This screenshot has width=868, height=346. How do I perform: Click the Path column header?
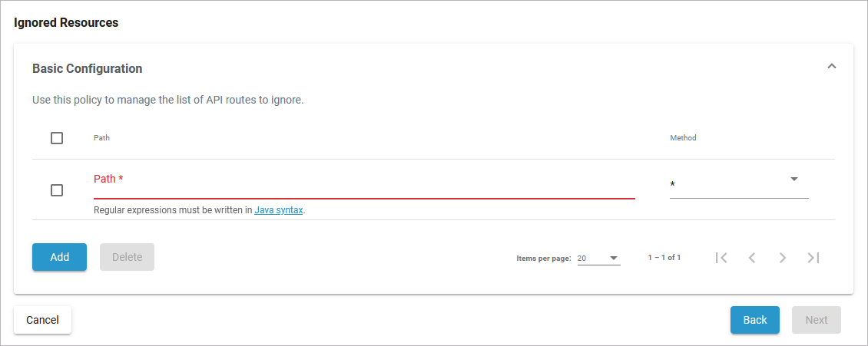click(x=101, y=138)
